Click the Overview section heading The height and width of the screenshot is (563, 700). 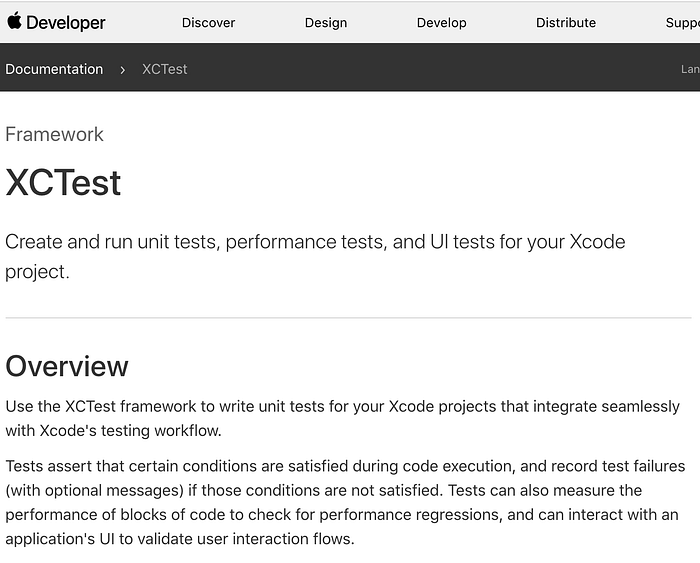coord(67,366)
